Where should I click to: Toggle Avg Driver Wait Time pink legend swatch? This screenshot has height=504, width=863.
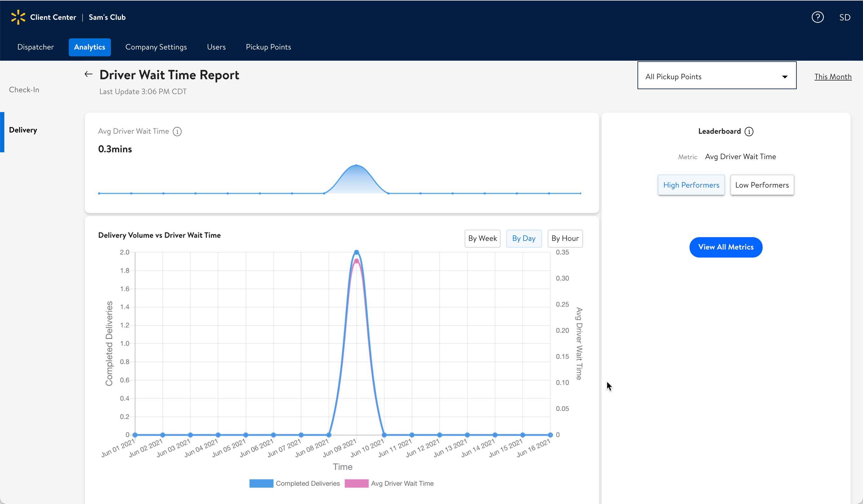(356, 483)
